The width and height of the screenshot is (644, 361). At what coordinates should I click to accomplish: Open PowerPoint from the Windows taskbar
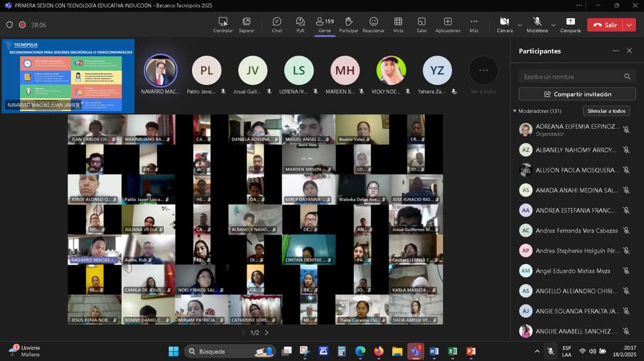[x=470, y=351]
